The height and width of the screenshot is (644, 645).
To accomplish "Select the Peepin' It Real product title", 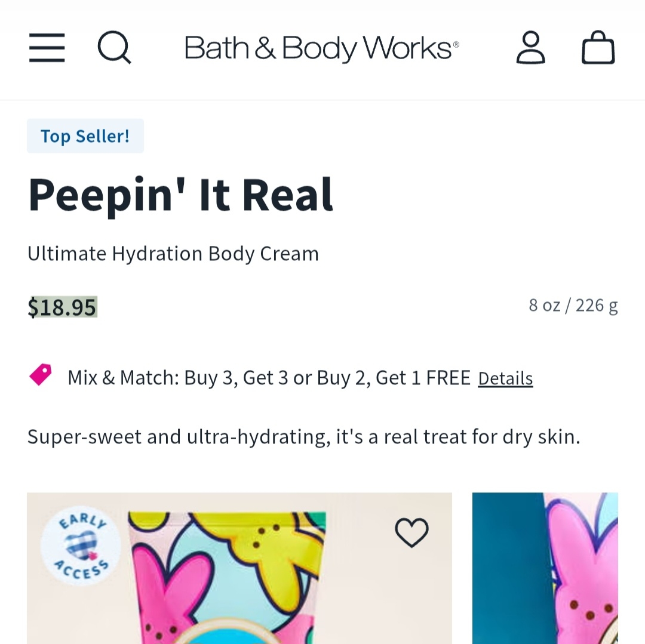I will (x=180, y=195).
